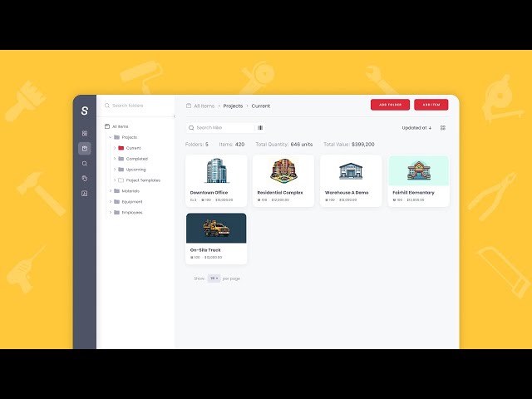Expand the Current folder chevron
The height and width of the screenshot is (399, 532).
tap(115, 148)
